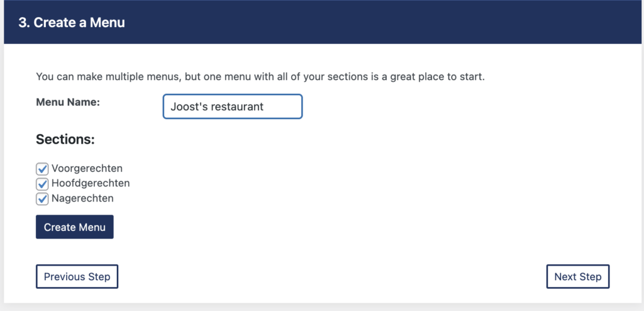Focus the Menu Name input field
The height and width of the screenshot is (311, 644).
coord(232,106)
